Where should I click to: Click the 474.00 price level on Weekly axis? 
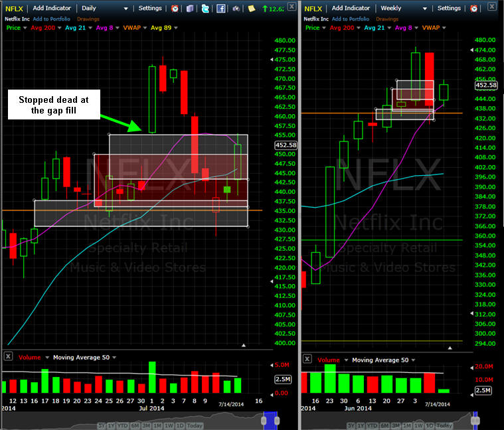(x=485, y=50)
